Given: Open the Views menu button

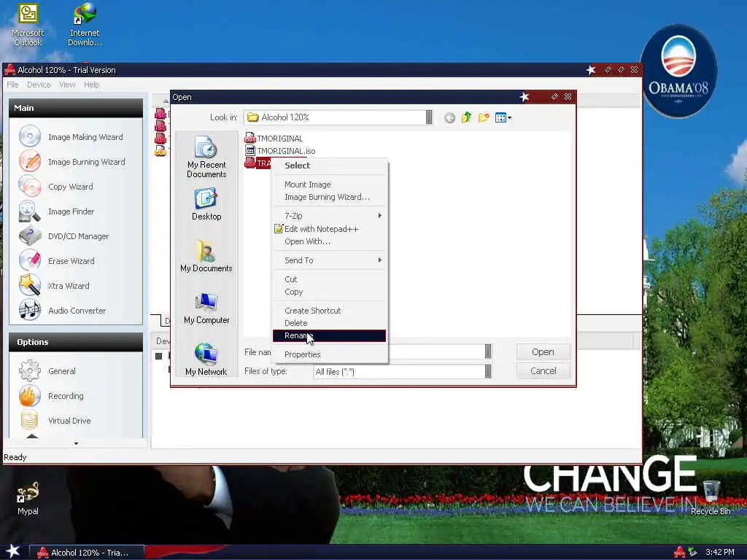Looking at the screenshot, I should point(503,117).
